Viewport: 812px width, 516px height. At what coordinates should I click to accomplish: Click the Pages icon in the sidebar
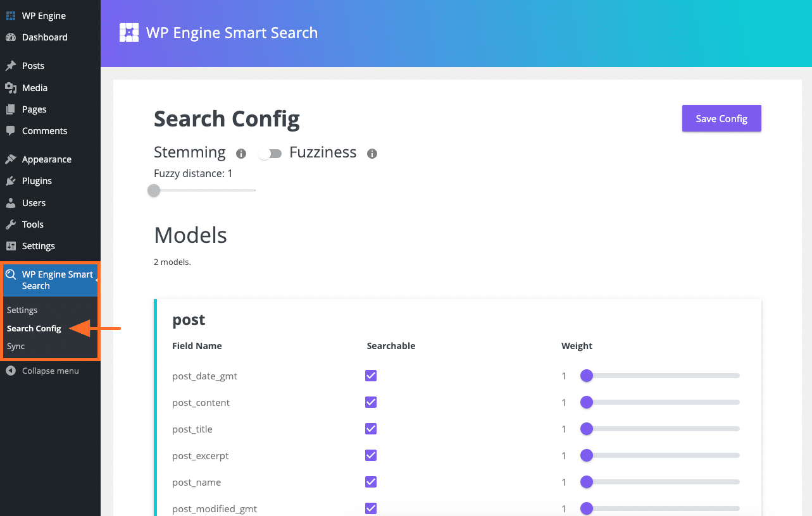pyautogui.click(x=11, y=109)
